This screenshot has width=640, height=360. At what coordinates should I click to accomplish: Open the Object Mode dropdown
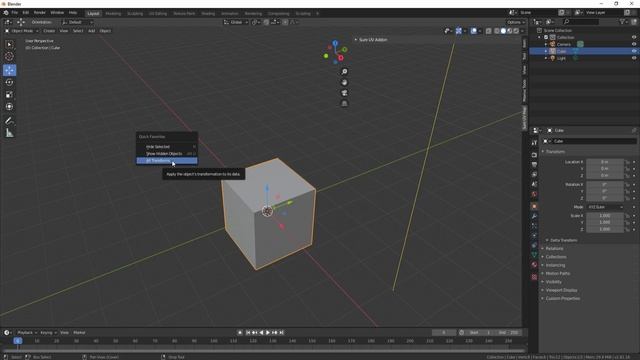[x=22, y=31]
